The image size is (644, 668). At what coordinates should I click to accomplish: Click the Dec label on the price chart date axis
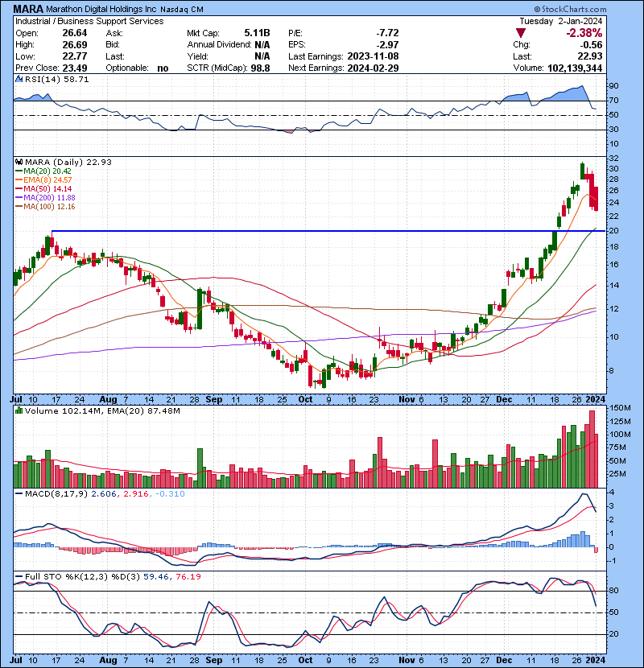click(x=504, y=400)
